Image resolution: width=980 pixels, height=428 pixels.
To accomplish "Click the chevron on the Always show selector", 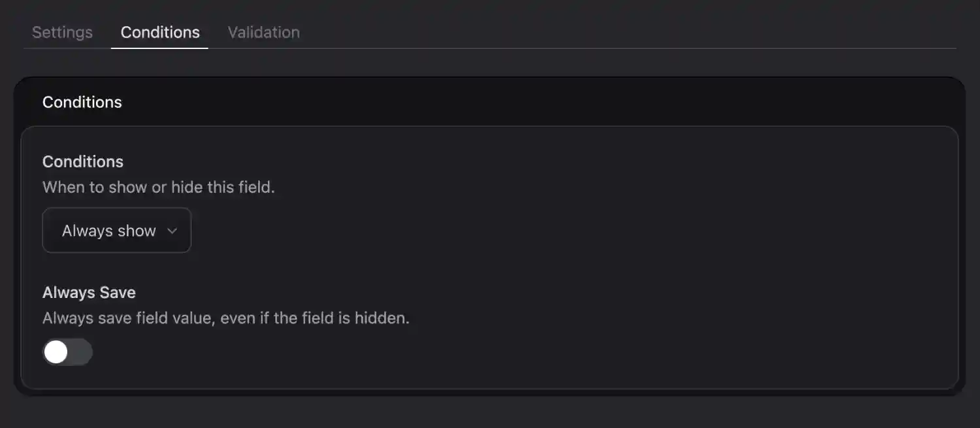I will click(172, 231).
